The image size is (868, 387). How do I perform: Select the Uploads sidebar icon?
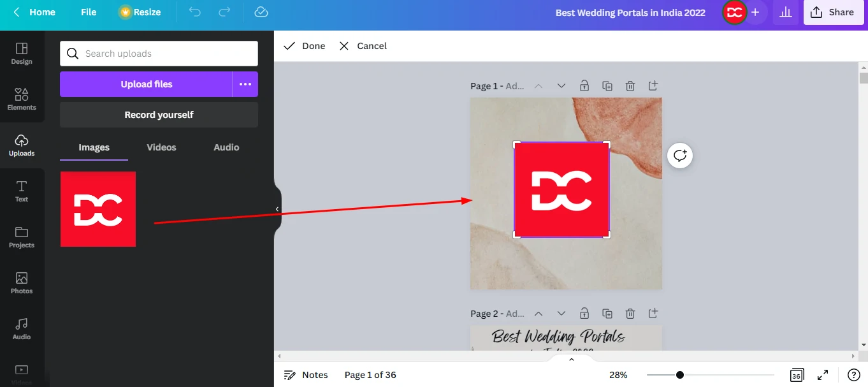(22, 145)
